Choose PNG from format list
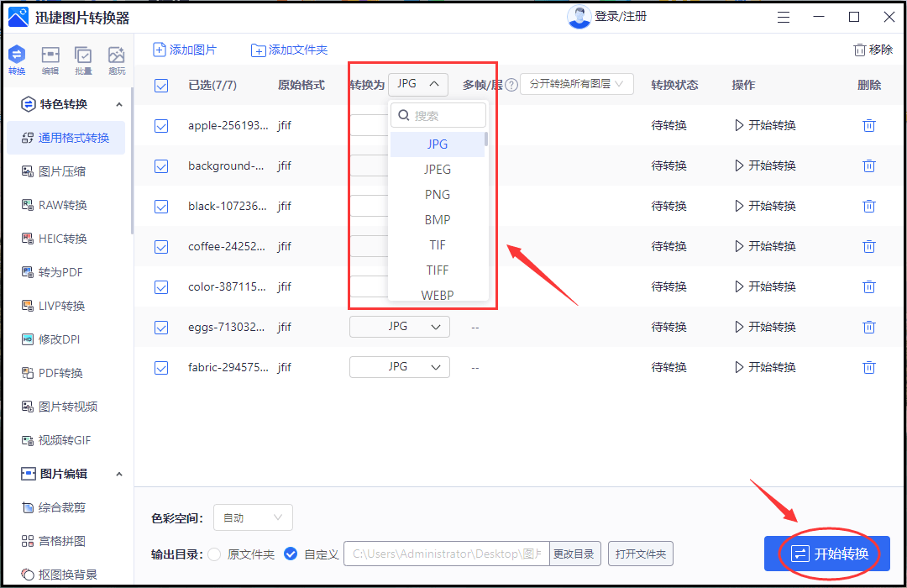 (438, 194)
